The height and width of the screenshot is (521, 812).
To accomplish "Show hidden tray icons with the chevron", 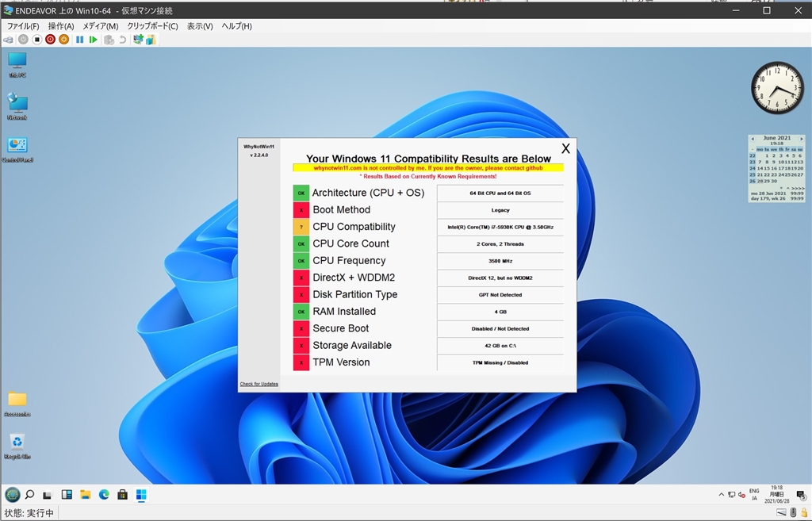I will tap(722, 495).
